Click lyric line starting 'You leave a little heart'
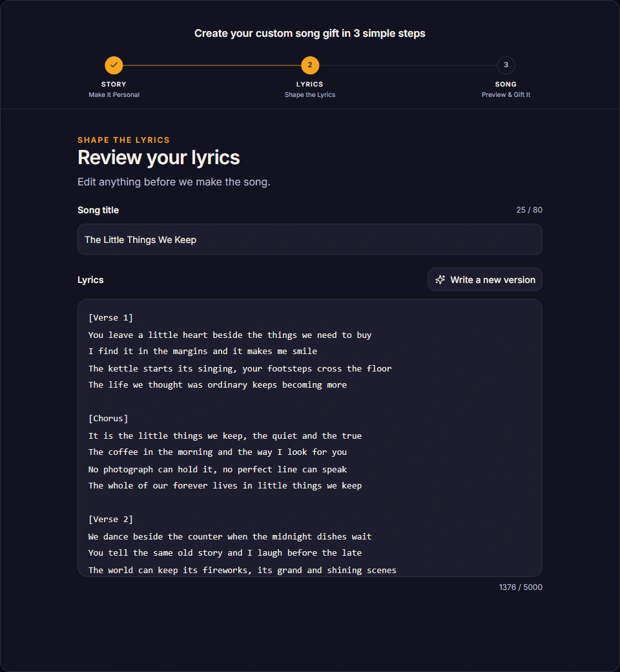Viewport: 620px width, 672px height. (x=230, y=335)
